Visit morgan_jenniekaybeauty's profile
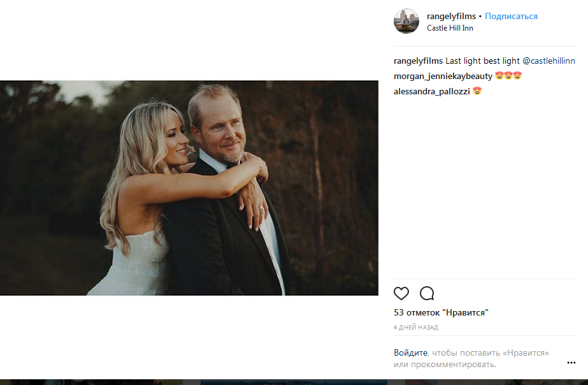The image size is (588, 385). pyautogui.click(x=443, y=76)
